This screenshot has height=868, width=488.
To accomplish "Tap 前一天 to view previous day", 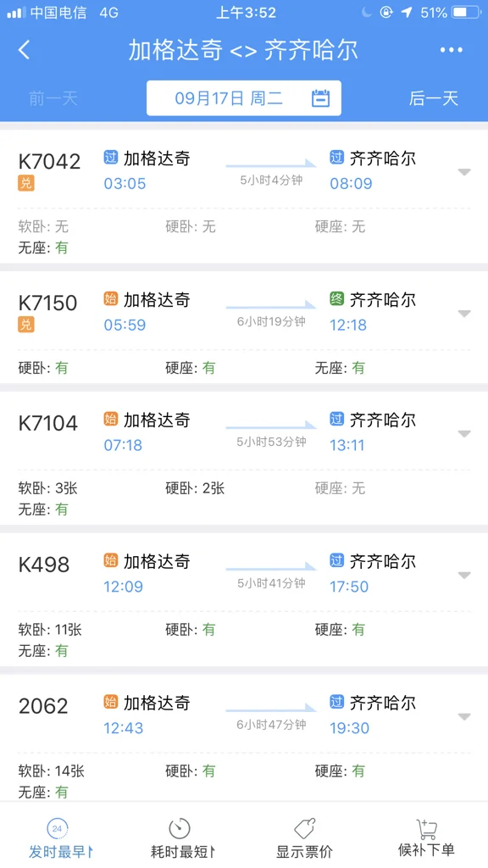I will click(53, 97).
